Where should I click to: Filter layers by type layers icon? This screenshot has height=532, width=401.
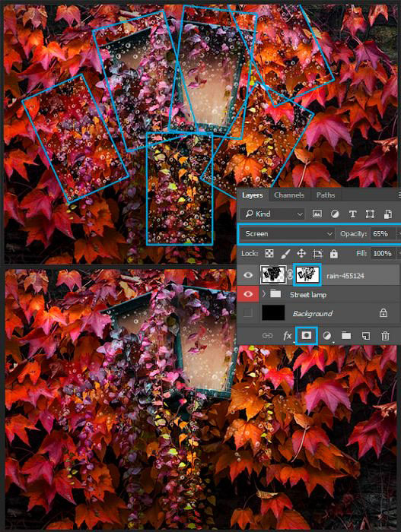(x=353, y=214)
